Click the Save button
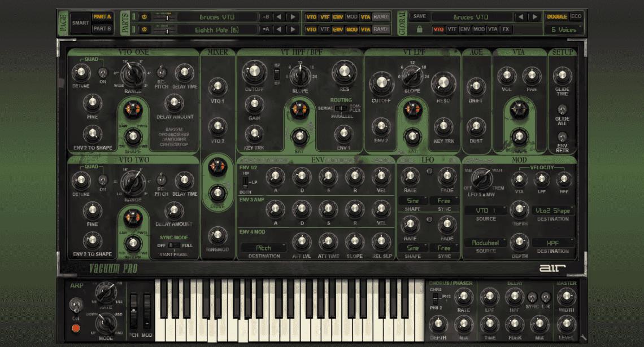The height and width of the screenshot is (347, 644). pyautogui.click(x=419, y=16)
